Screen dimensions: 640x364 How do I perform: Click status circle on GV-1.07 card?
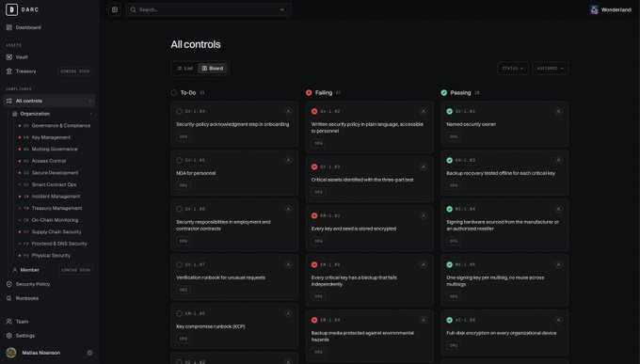point(179,265)
